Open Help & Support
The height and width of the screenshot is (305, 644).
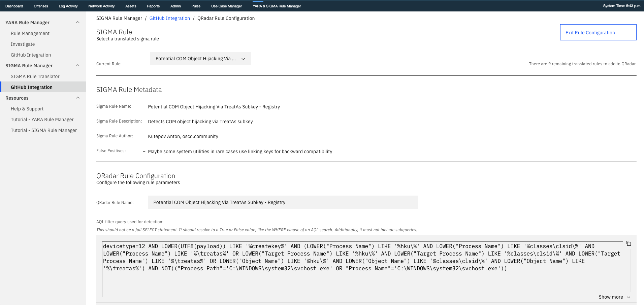coord(27,108)
